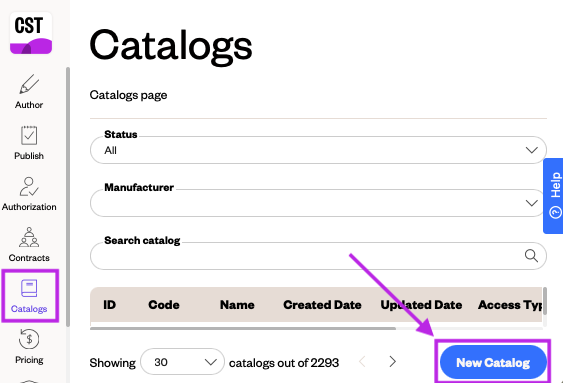This screenshot has height=383, width=563.
Task: Click the CST logo icon
Action: coord(31,33)
